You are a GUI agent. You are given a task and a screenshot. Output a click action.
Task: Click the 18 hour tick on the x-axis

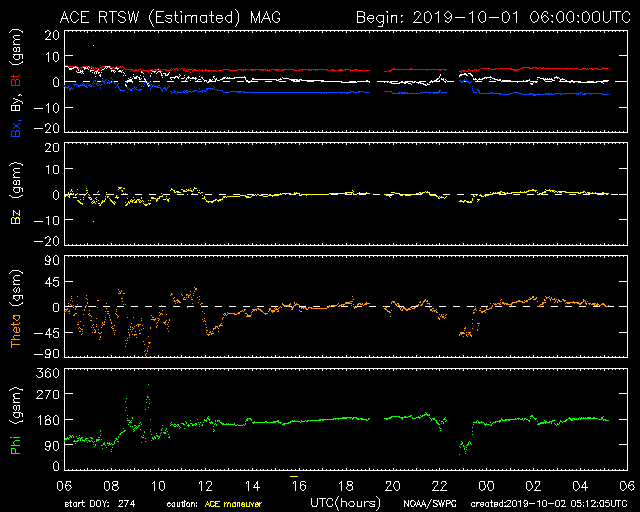[345, 483]
